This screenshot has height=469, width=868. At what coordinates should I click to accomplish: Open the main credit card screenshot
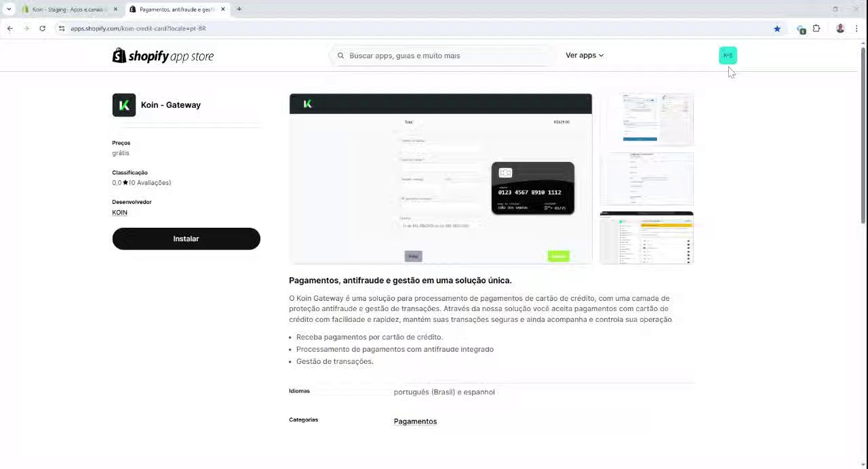(441, 179)
